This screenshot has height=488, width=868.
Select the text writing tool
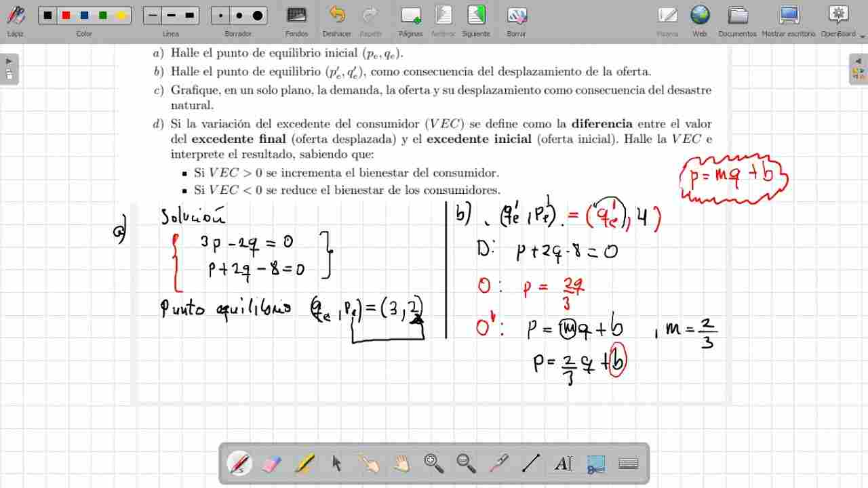tap(563, 464)
